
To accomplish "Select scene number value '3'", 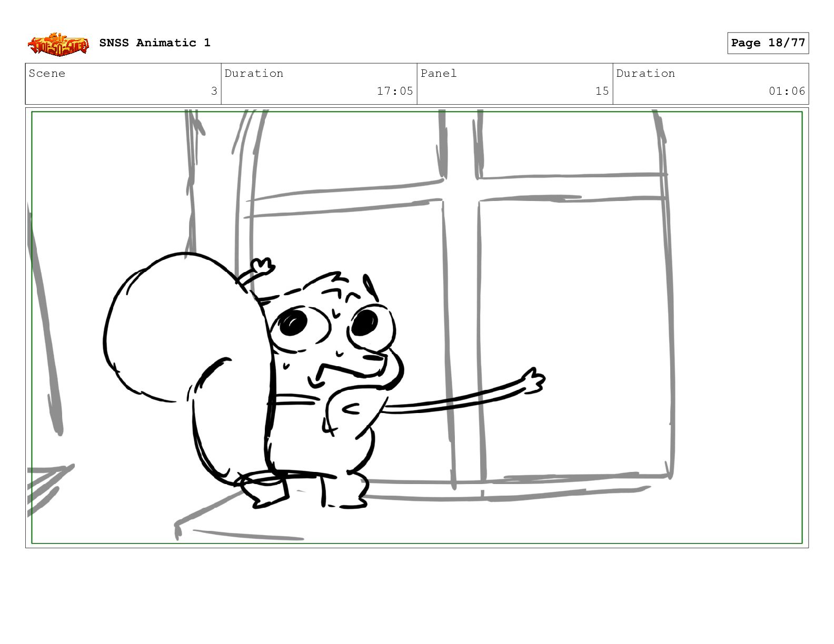I will point(214,91).
